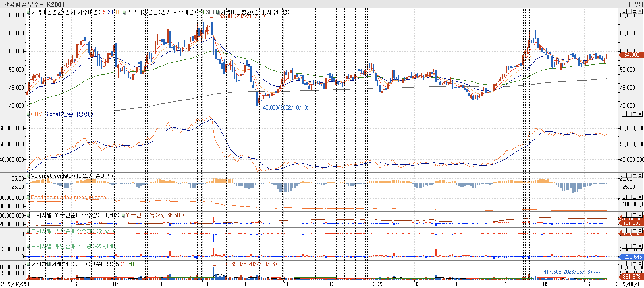
Task: Click the L icon in 거래량 volume panel
Action: pos(624,264)
